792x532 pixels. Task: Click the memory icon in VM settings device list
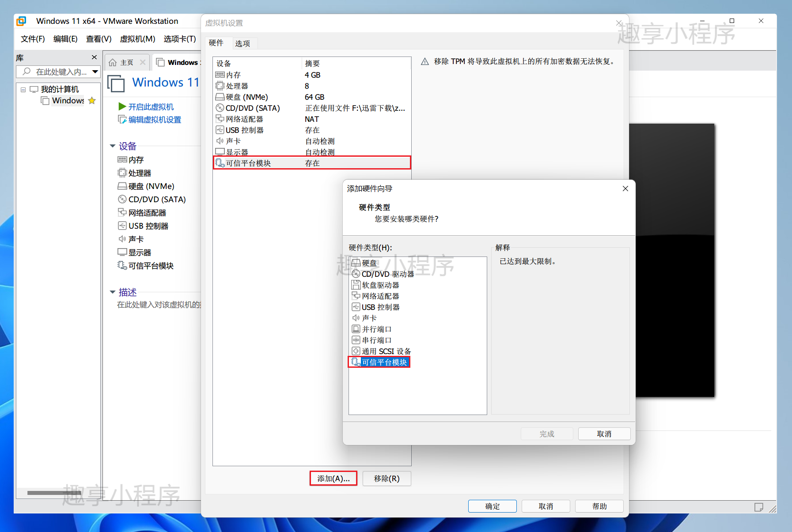220,75
